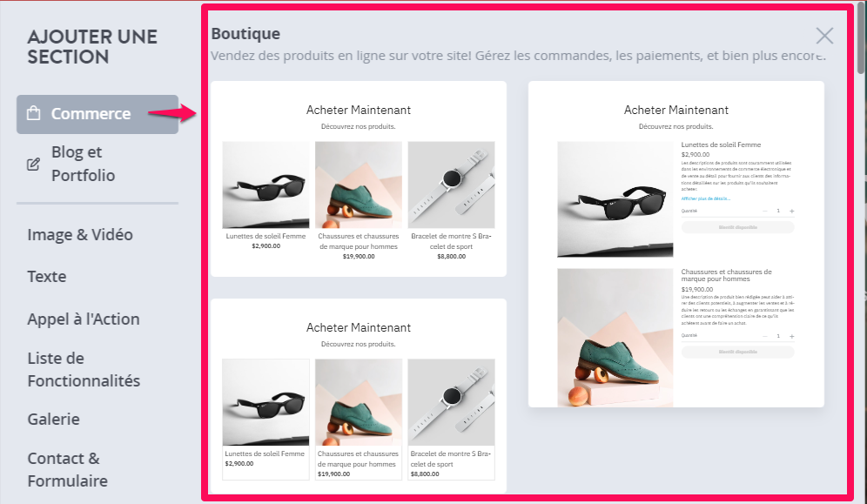Image resolution: width=867 pixels, height=504 pixels.
Task: Click first Bientôt disponible button under sunglasses
Action: click(x=737, y=227)
